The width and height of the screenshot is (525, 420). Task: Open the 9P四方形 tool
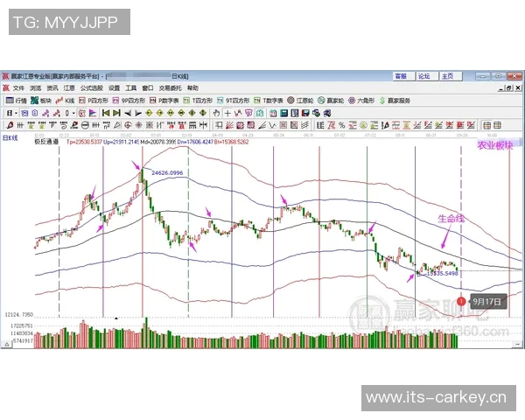[x=129, y=101]
